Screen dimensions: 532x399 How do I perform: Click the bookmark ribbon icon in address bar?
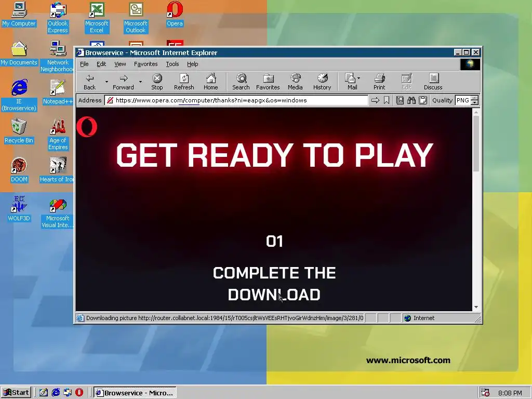pyautogui.click(x=387, y=100)
